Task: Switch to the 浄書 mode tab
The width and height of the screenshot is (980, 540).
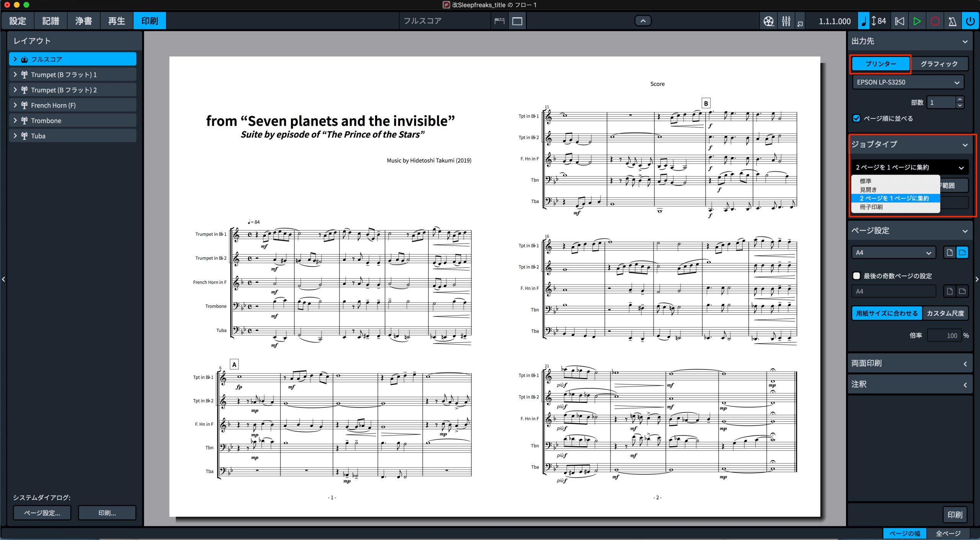Action: 83,21
